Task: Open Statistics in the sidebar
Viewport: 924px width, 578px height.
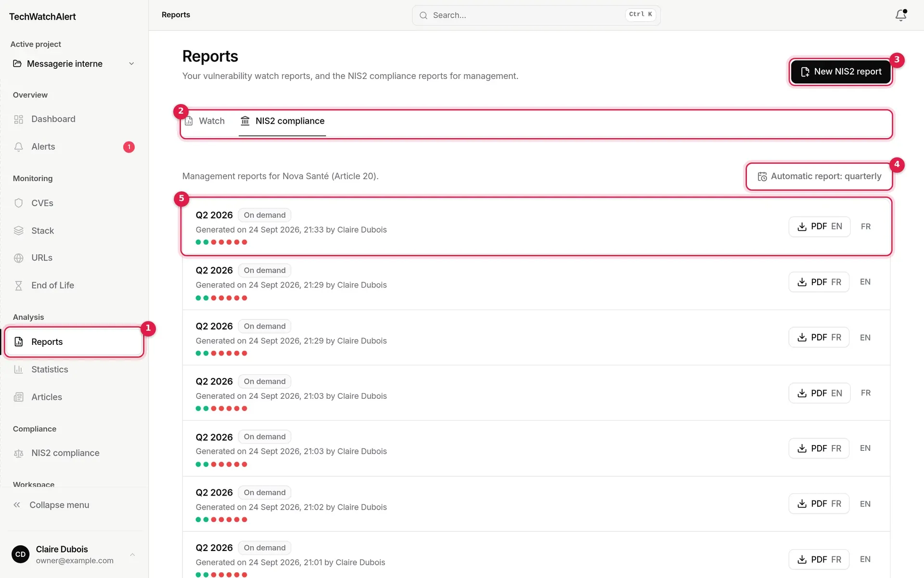Action: pyautogui.click(x=74, y=369)
